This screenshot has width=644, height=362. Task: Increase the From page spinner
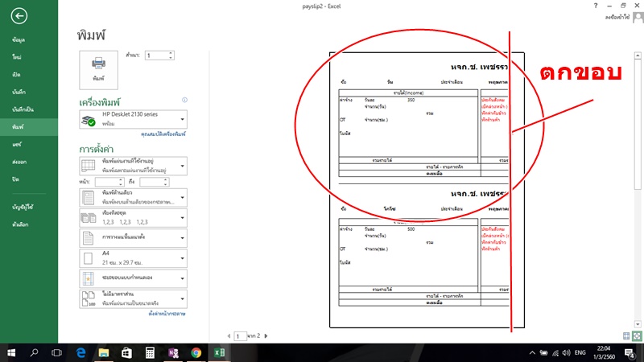point(121,179)
